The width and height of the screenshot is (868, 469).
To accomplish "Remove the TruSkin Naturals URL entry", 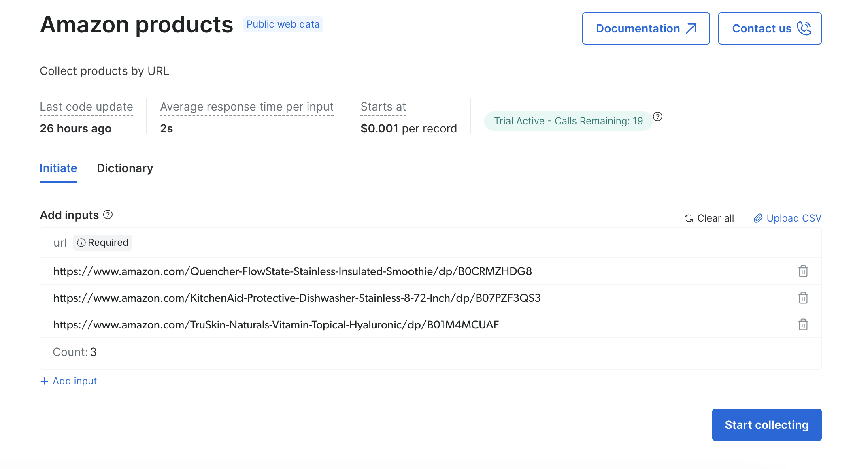I will 803,324.
